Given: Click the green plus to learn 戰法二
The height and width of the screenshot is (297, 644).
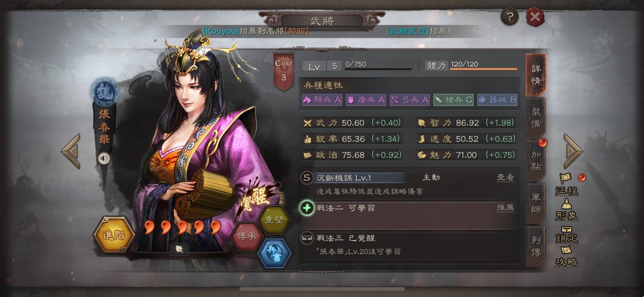Looking at the screenshot, I should coord(307,208).
